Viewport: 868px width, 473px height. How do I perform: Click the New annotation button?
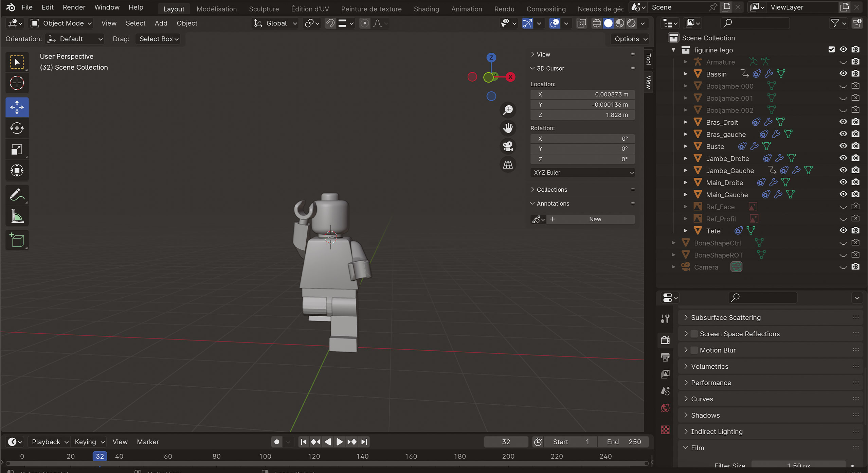595,220
